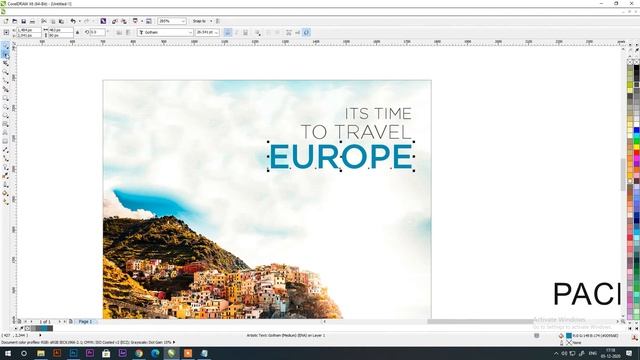Select the Crop tool
The width and height of the screenshot is (640, 360).
click(5, 63)
